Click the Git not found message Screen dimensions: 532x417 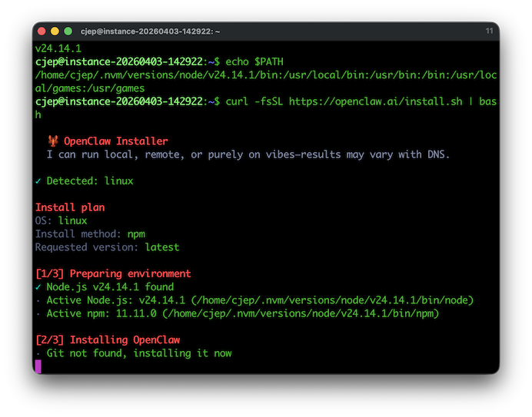coord(138,353)
